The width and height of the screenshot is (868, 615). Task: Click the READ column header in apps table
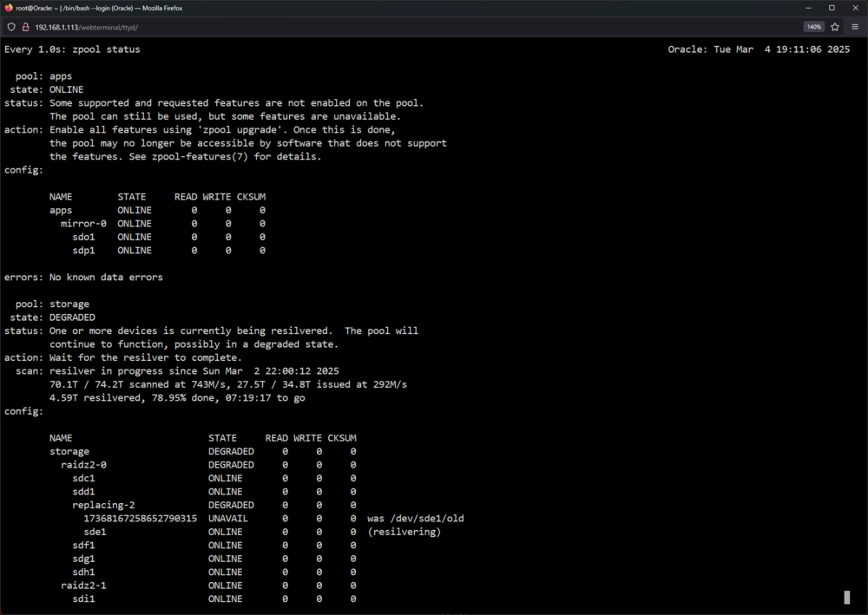[186, 197]
